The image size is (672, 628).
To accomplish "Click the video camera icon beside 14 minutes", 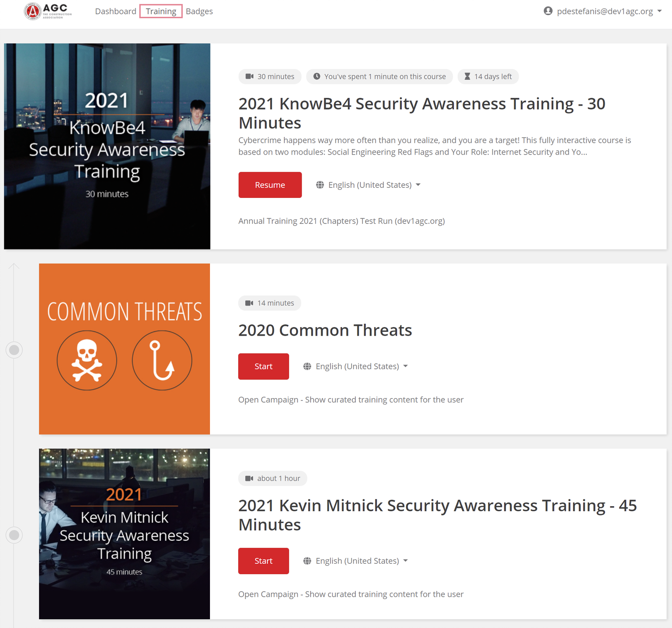I will [249, 303].
